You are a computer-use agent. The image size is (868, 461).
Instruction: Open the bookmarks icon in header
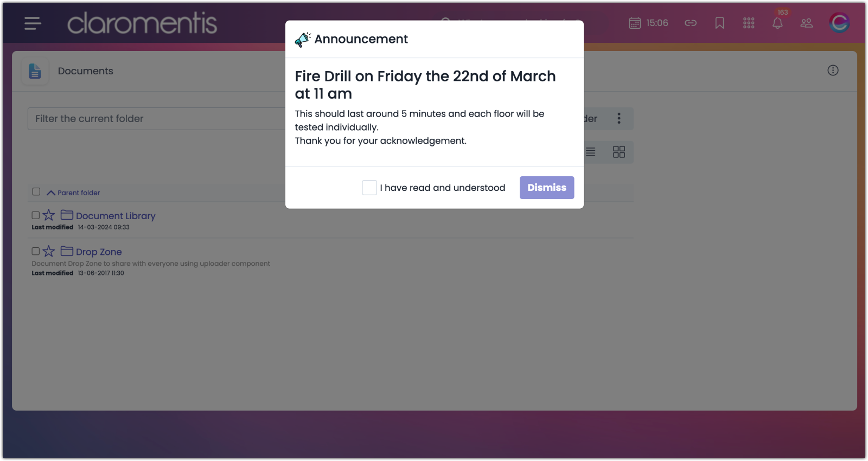point(720,23)
